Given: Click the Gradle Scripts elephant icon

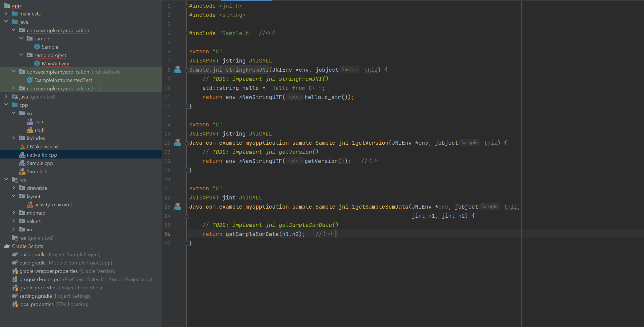Looking at the screenshot, I should (x=7, y=246).
